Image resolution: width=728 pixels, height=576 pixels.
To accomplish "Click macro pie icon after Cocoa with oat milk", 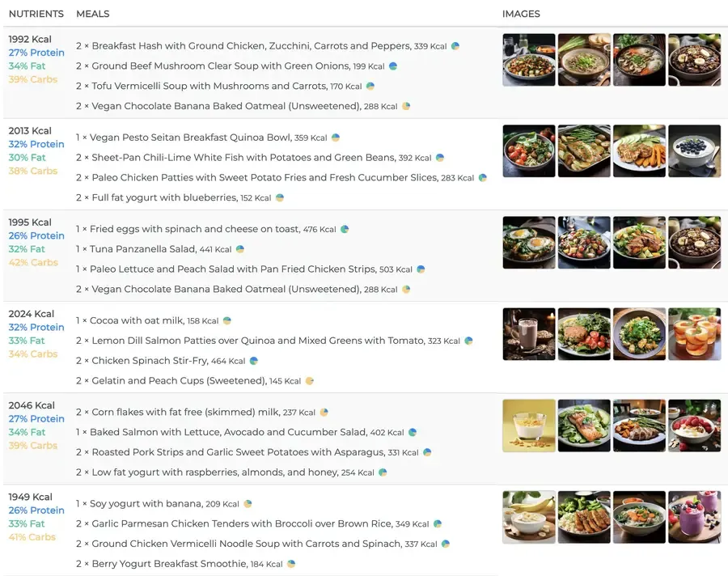I will (227, 320).
